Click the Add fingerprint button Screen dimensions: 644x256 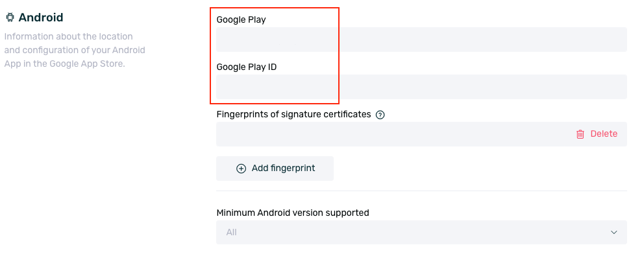275,169
